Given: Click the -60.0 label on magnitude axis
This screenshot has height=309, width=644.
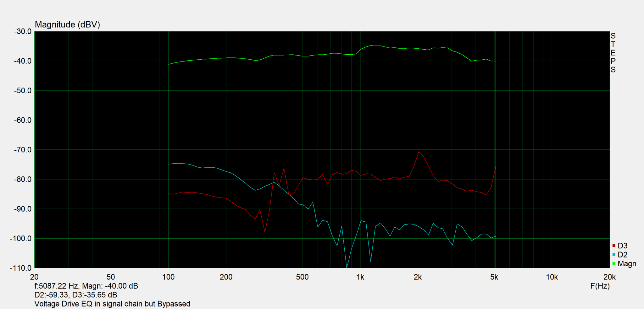Looking at the screenshot, I should 23,120.
